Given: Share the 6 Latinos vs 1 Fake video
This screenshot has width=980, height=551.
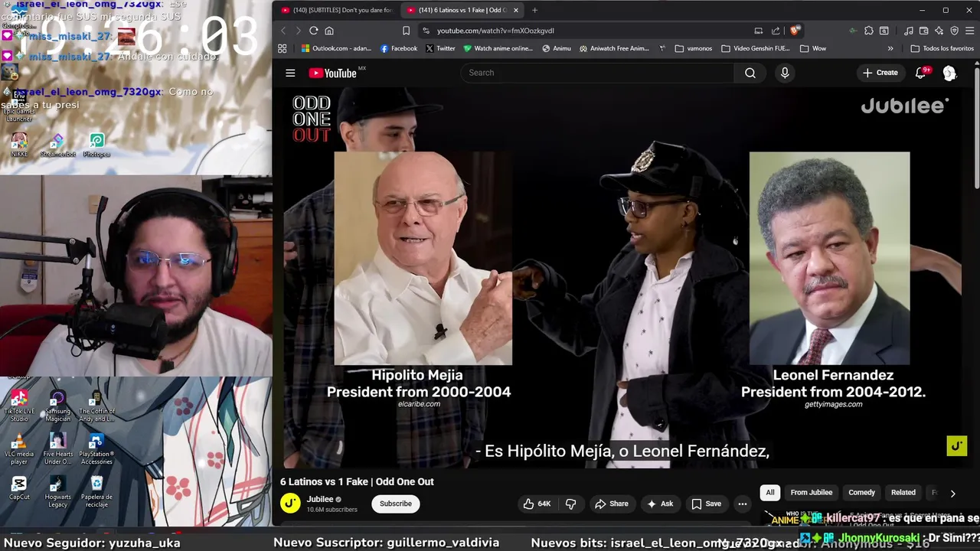Looking at the screenshot, I should pos(612,504).
